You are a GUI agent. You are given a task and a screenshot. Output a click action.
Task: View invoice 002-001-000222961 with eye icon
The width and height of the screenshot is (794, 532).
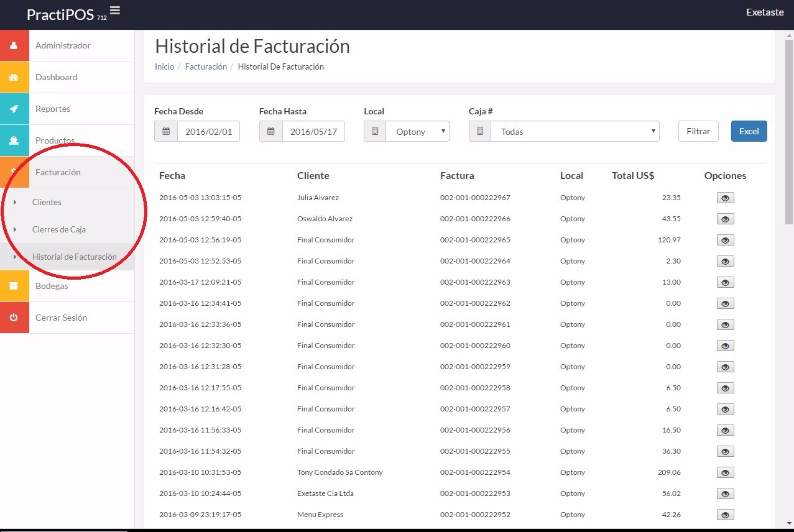(x=725, y=324)
